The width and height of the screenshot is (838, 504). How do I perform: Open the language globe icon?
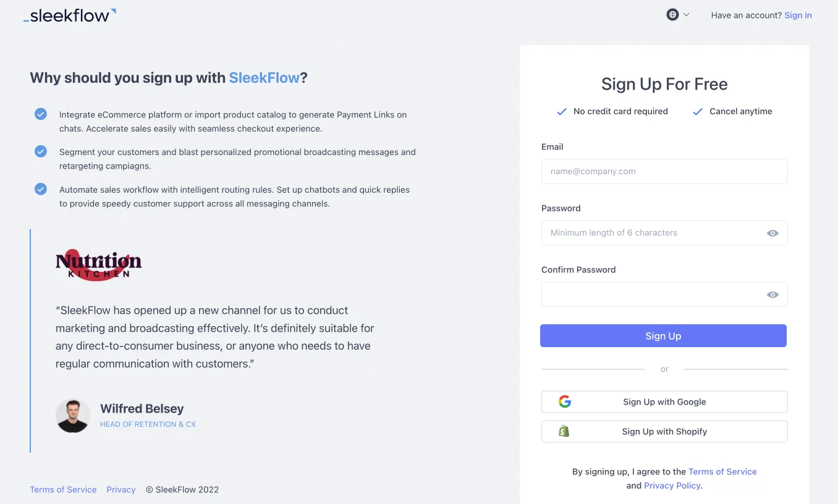pos(672,14)
